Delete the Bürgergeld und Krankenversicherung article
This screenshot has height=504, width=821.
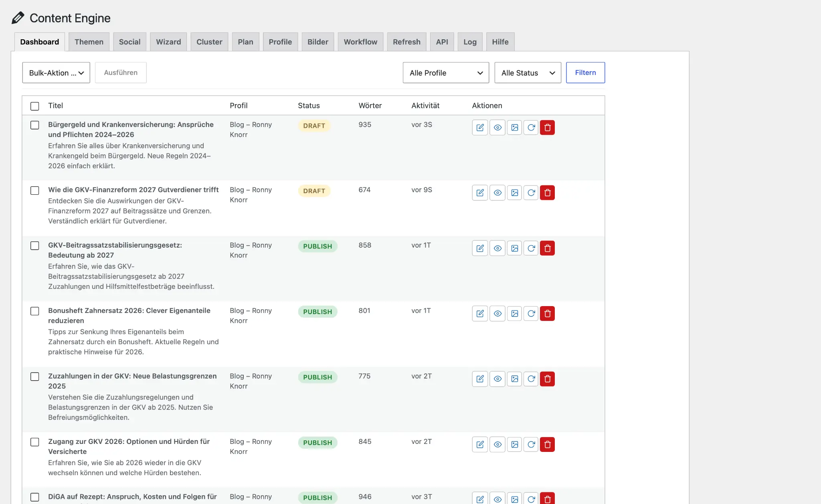(x=547, y=127)
